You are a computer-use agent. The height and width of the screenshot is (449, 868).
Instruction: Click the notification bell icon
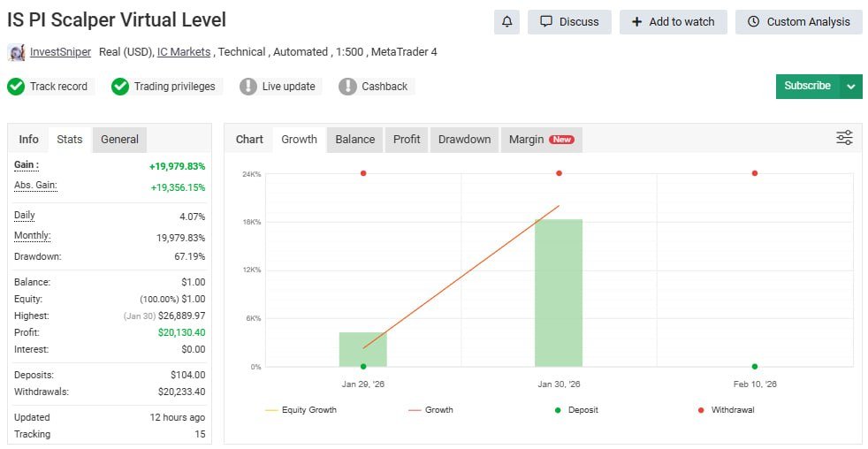click(x=506, y=22)
